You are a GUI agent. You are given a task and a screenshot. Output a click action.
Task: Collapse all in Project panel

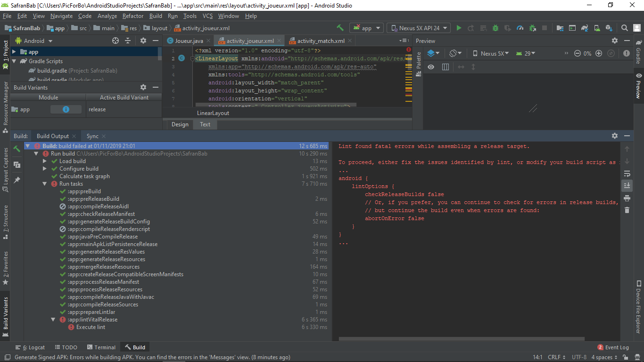(128, 41)
